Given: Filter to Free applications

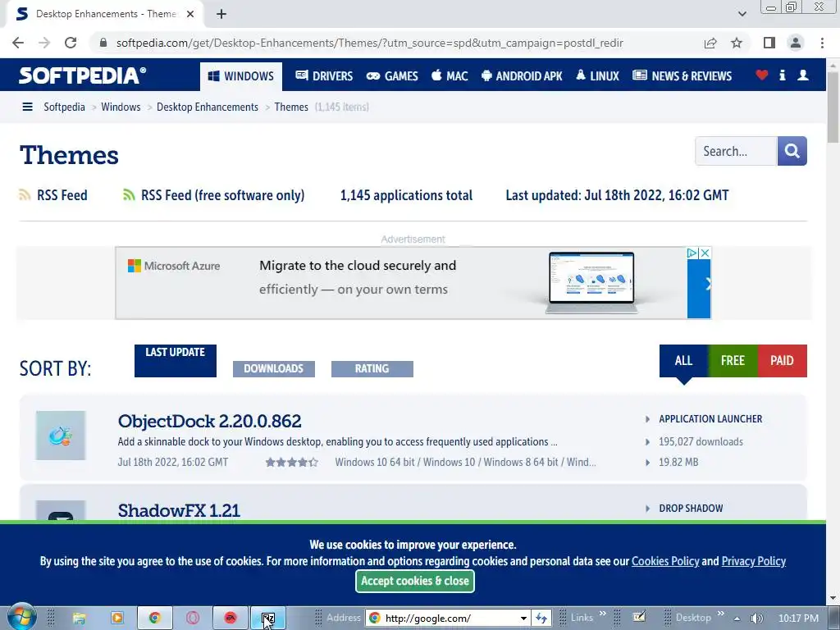Looking at the screenshot, I should tap(733, 361).
